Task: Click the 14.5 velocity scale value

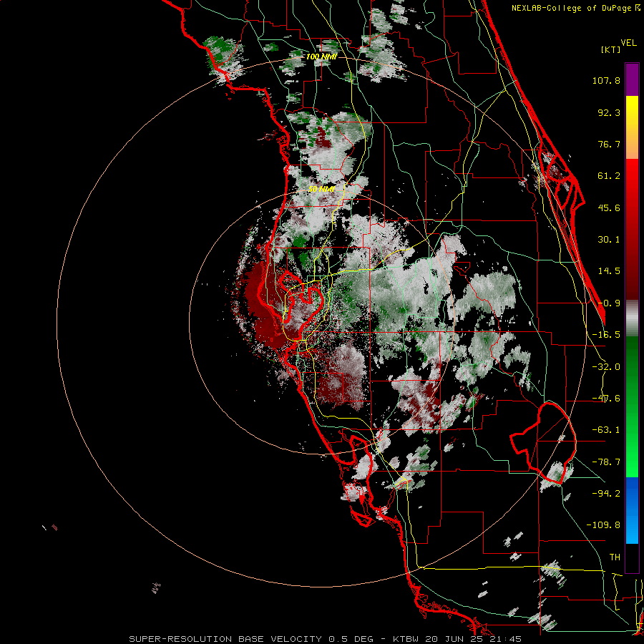Action: (609, 271)
